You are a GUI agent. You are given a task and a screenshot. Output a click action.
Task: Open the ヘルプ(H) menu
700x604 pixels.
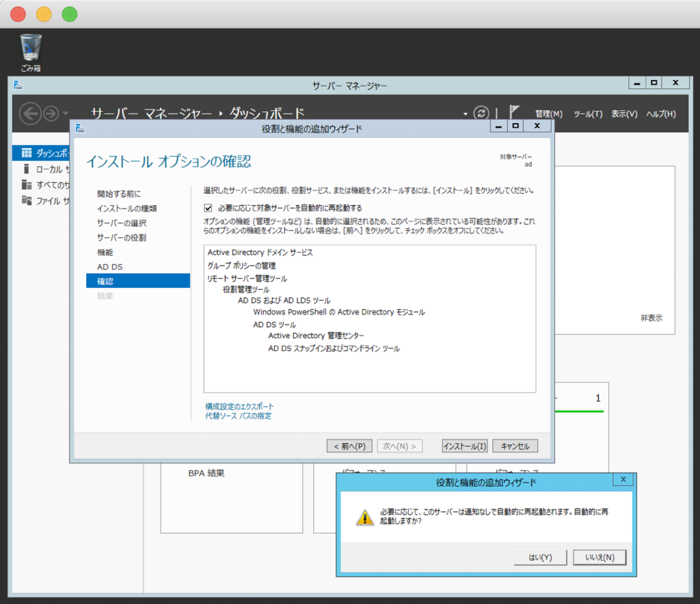[x=661, y=114]
